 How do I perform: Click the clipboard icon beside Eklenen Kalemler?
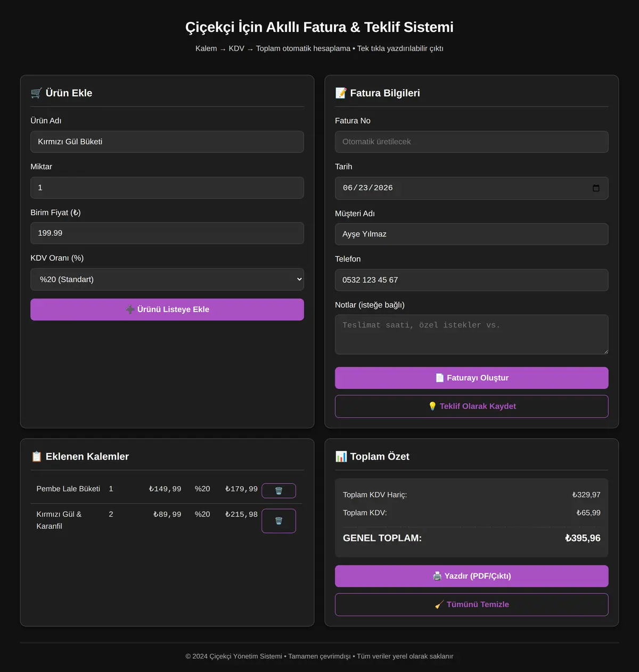coord(36,456)
